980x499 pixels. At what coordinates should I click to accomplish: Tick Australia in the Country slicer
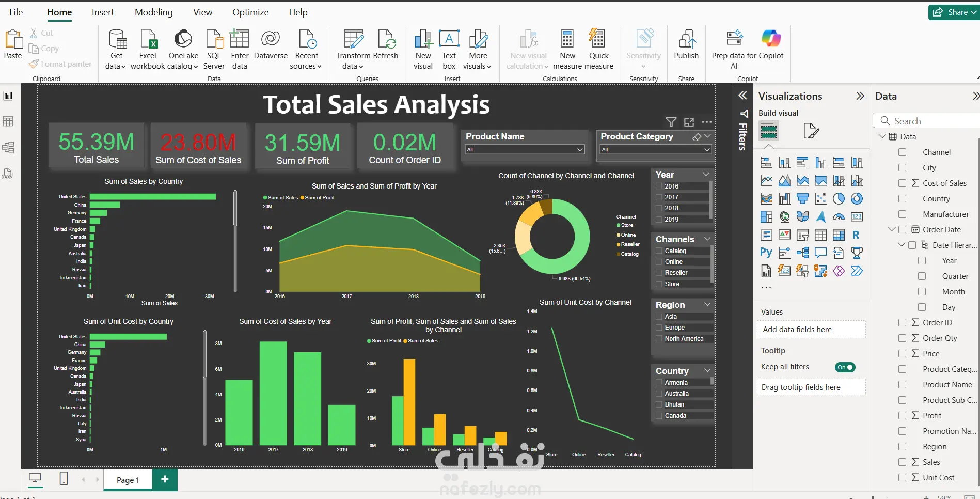(x=659, y=394)
